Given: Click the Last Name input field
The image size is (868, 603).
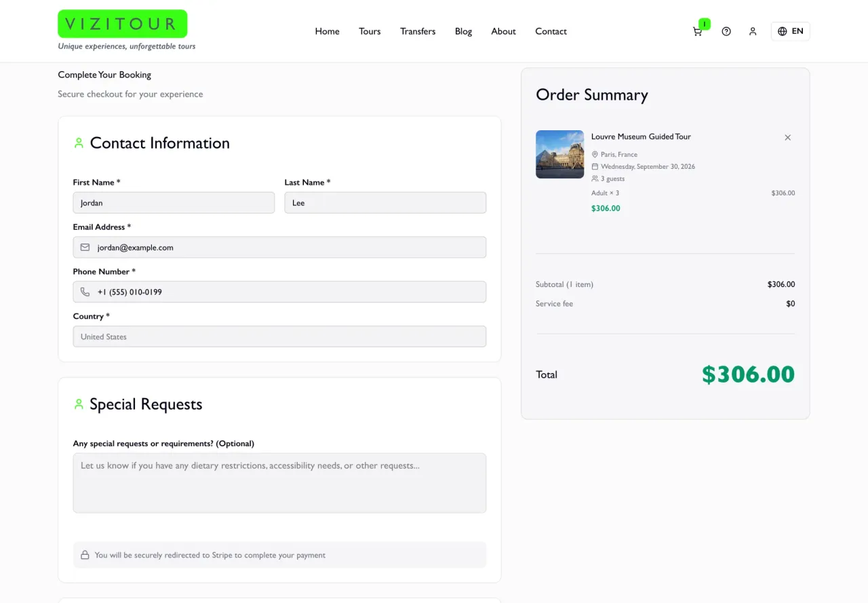Looking at the screenshot, I should [x=385, y=203].
